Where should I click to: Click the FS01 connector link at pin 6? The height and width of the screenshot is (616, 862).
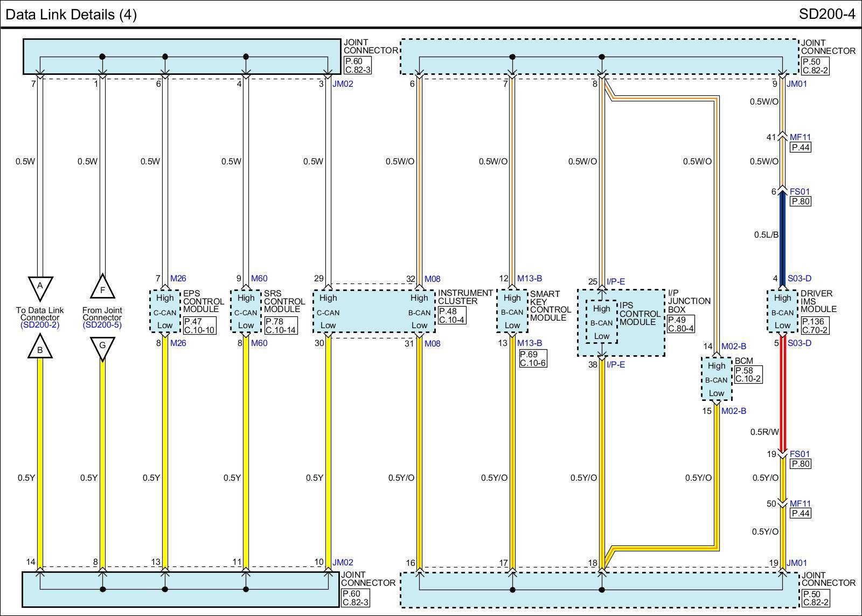click(x=800, y=191)
